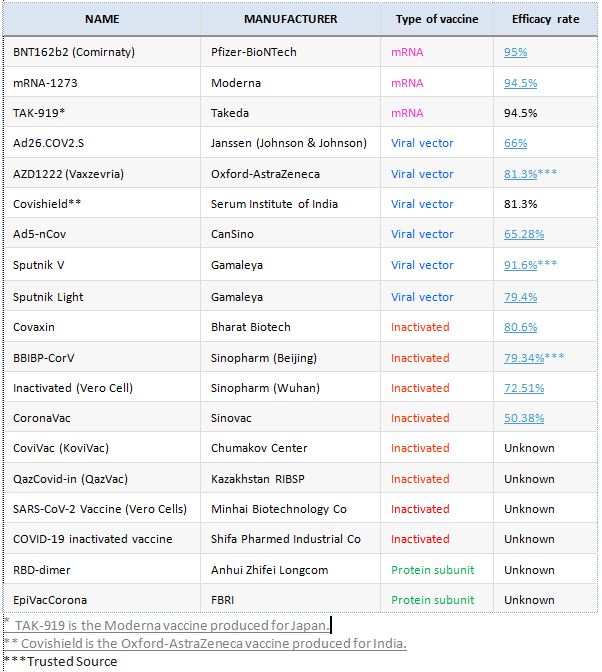
Task: Click the TAK-919 Moderna Japan footnote
Action: (x=172, y=625)
